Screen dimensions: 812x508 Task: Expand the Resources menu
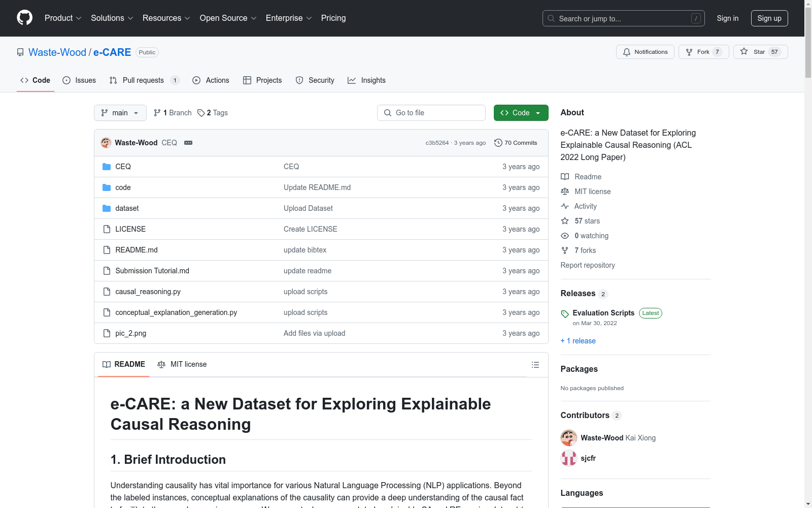[x=166, y=18]
